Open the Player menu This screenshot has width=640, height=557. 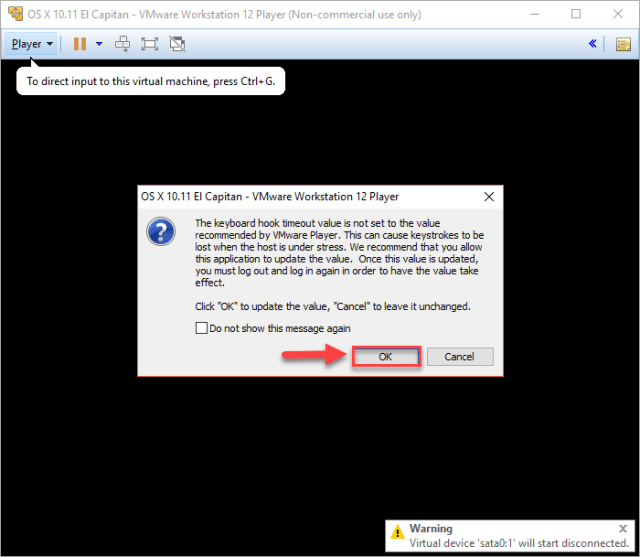(31, 44)
